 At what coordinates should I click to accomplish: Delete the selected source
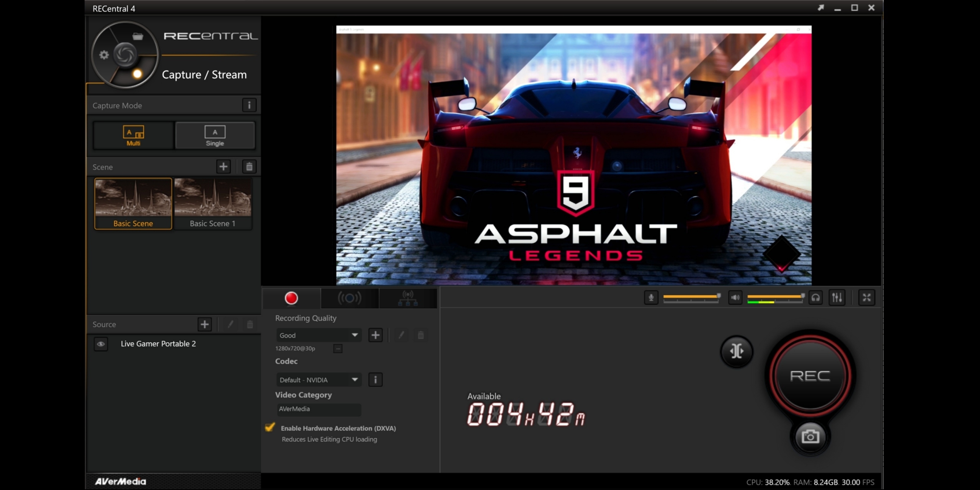250,324
